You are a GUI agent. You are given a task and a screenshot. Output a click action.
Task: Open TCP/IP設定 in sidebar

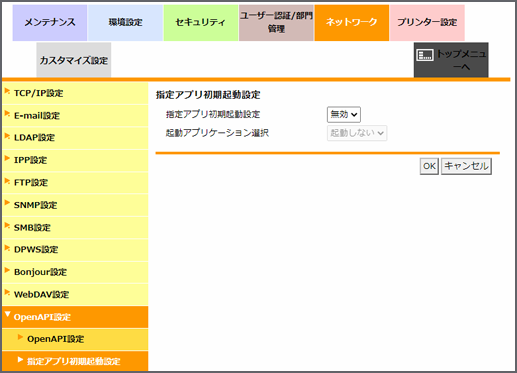(75, 93)
